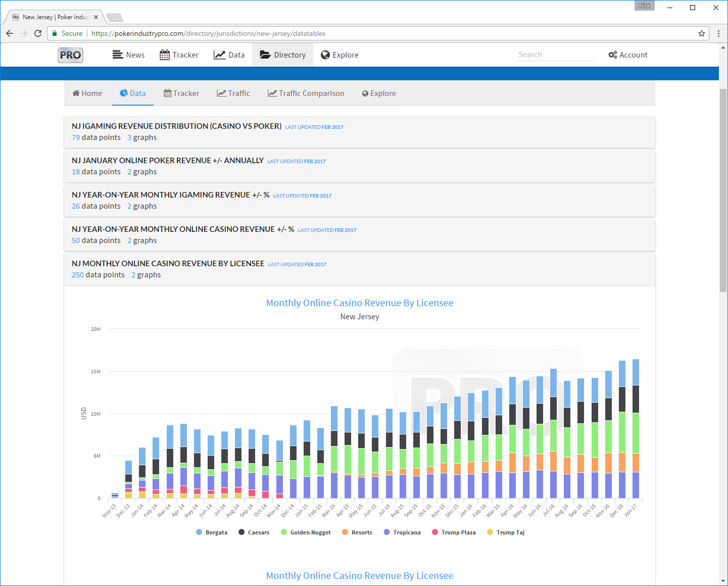Click the address bar URL

208,33
